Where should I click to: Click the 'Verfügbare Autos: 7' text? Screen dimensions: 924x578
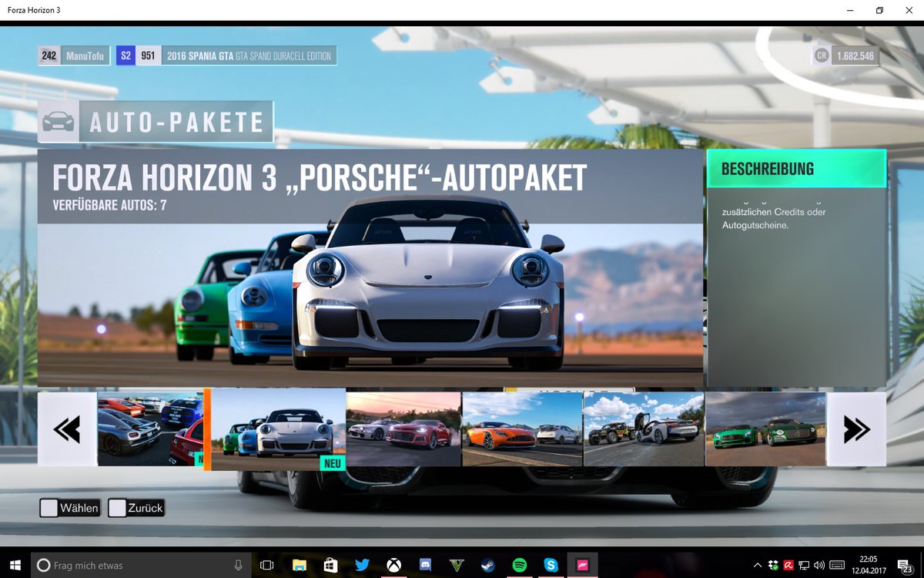coord(109,206)
